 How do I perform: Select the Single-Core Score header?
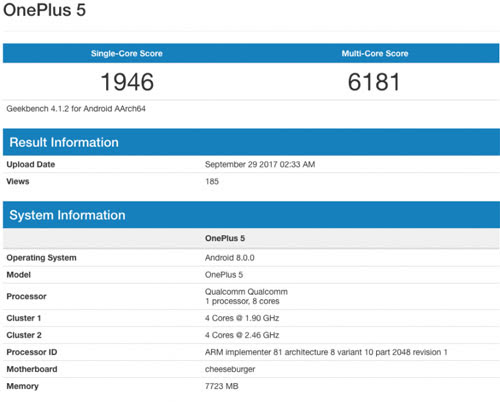coord(127,53)
